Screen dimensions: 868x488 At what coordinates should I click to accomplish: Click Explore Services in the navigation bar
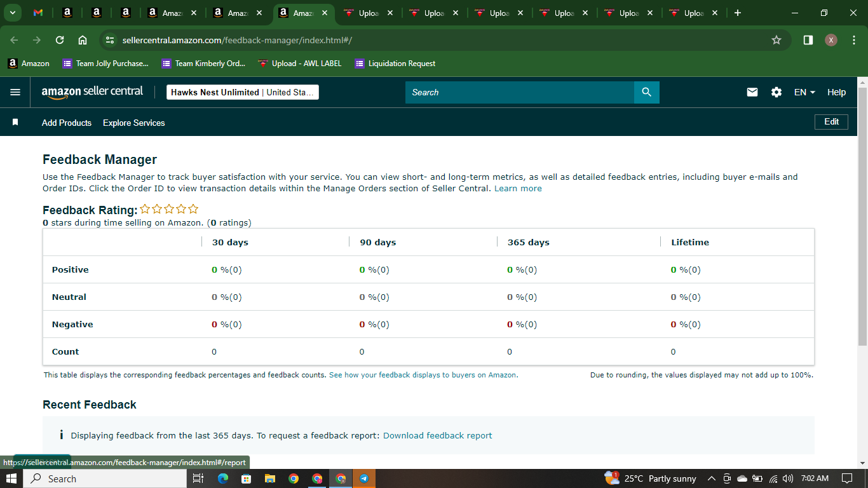pyautogui.click(x=134, y=123)
